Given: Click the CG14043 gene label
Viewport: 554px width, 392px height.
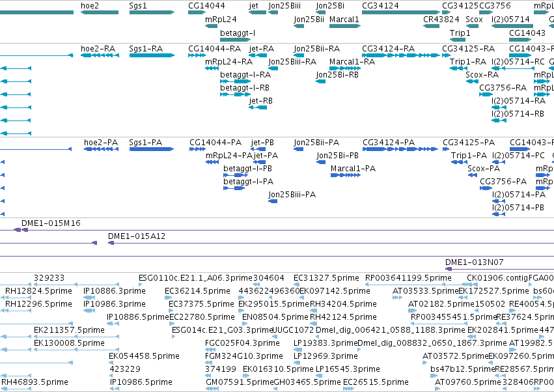Looking at the screenshot, I should pos(527,33).
